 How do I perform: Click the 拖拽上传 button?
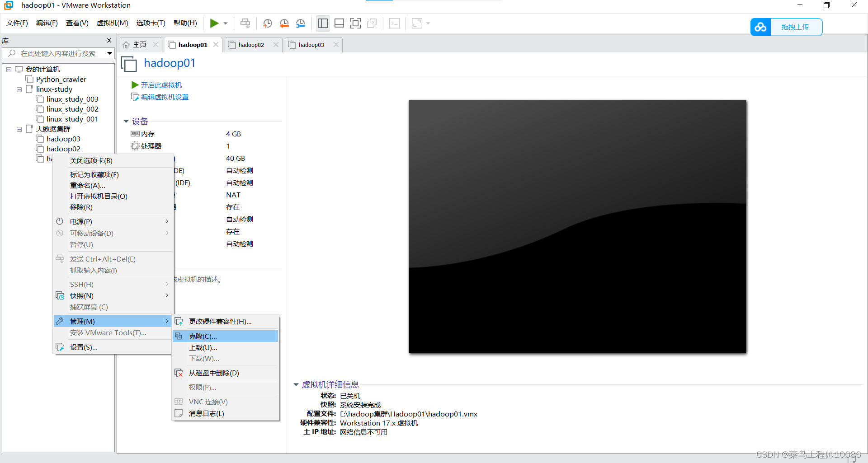795,27
